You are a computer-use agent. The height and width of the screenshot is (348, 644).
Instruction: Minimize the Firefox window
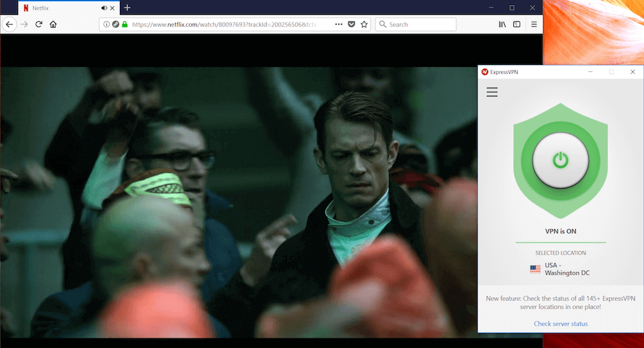(x=491, y=8)
